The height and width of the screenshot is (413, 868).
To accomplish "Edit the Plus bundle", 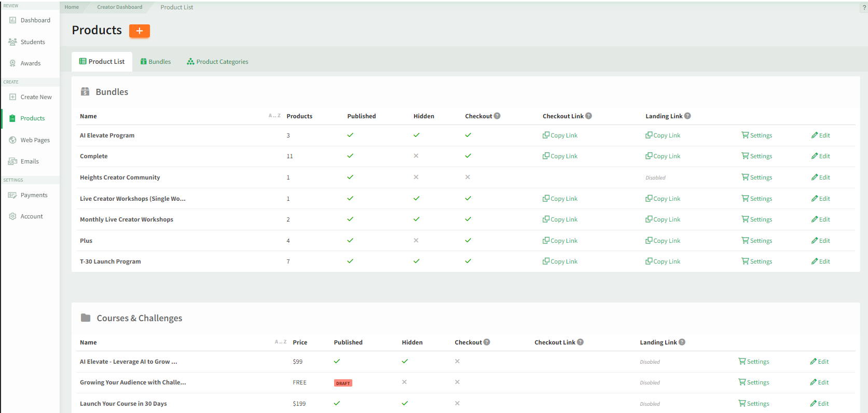I will pyautogui.click(x=821, y=241).
